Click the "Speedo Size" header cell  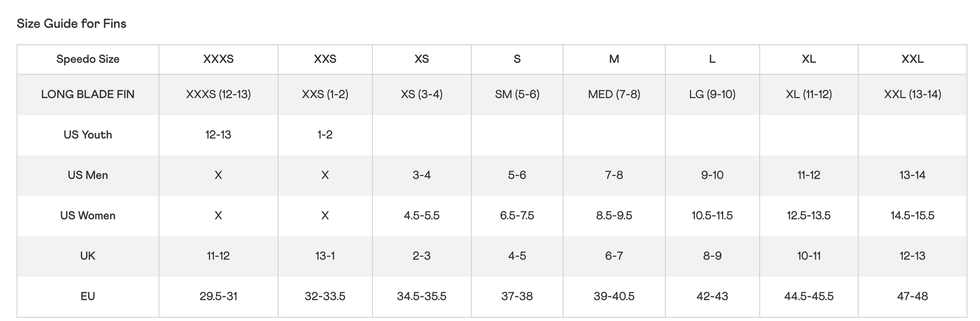point(88,59)
